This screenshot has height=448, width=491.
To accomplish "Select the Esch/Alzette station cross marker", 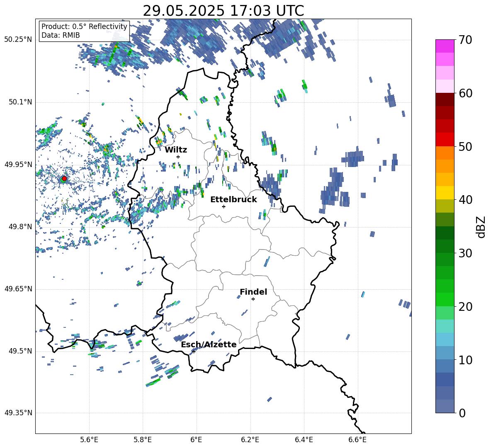I will (x=194, y=351).
